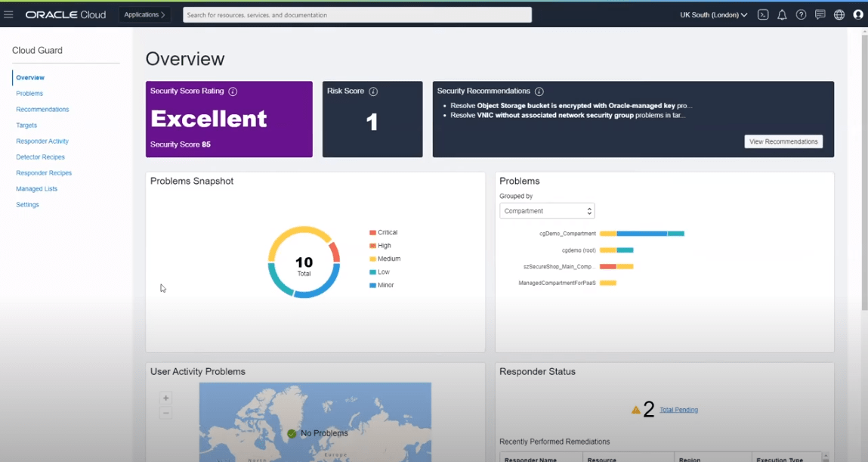Open the help question mark icon
The width and height of the screenshot is (868, 462).
click(x=801, y=15)
